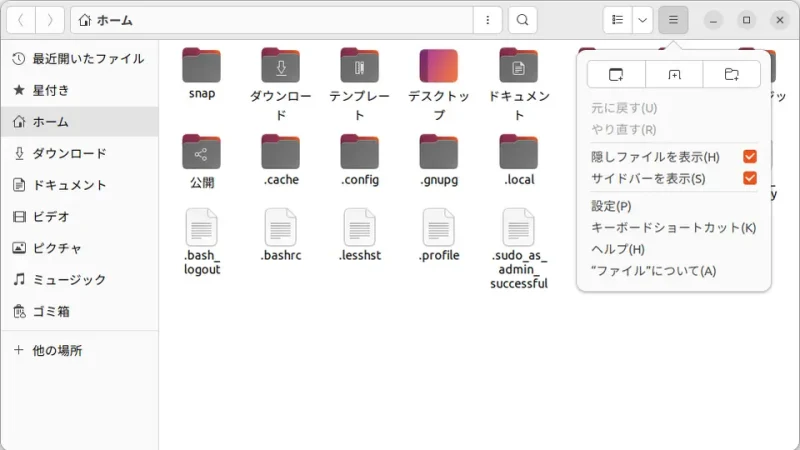This screenshot has height=450, width=800.
Task: Open 設定(P) from the menu
Action: tap(611, 206)
